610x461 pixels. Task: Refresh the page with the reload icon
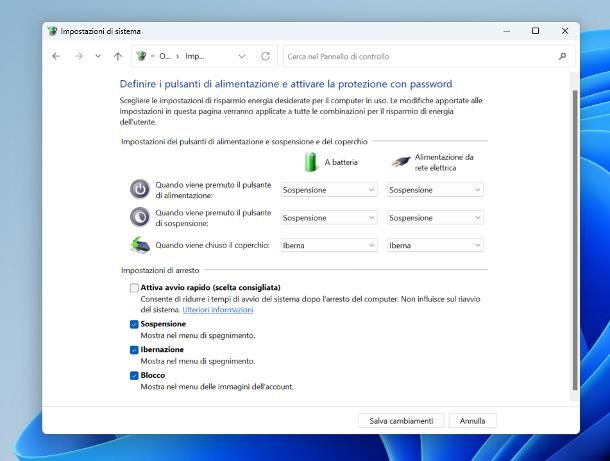click(x=265, y=56)
